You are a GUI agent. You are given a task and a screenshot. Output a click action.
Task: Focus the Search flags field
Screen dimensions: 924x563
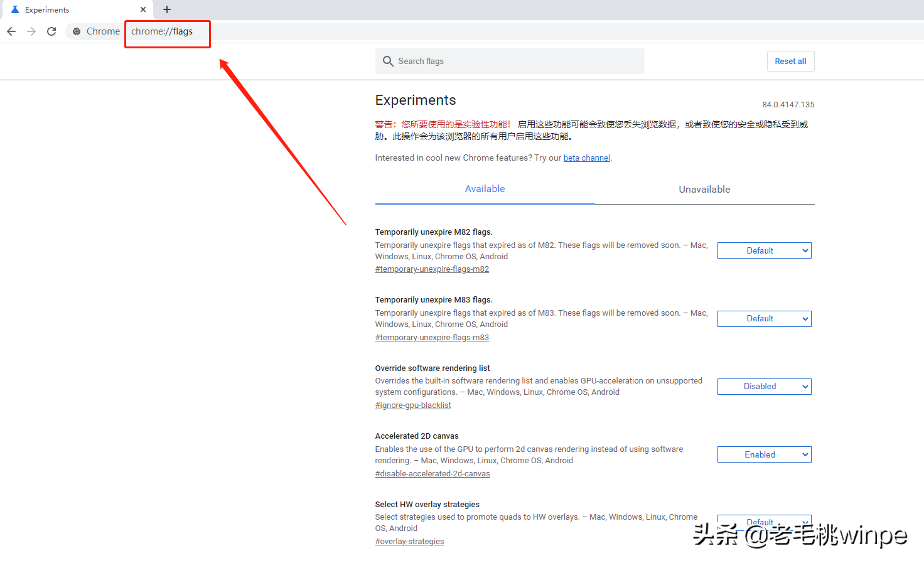(510, 61)
